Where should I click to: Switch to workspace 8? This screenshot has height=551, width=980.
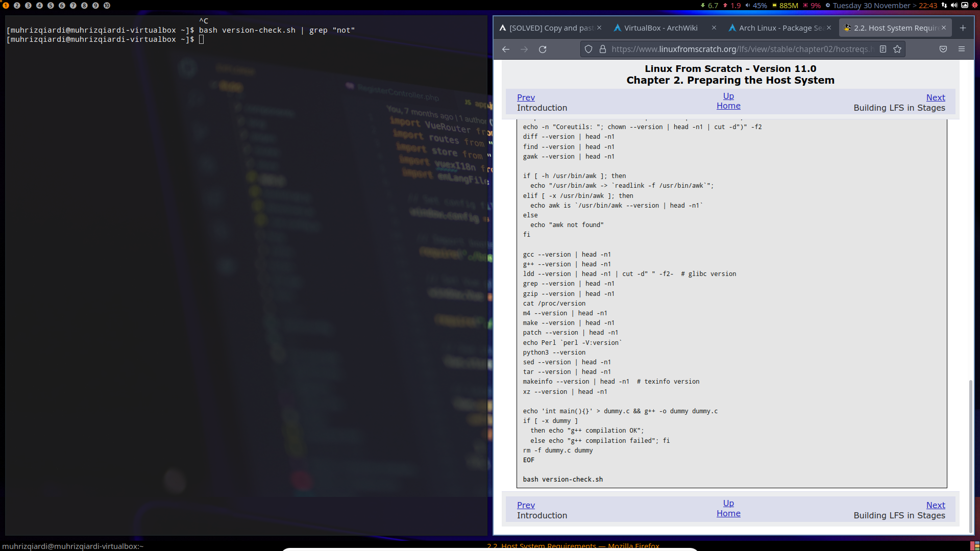coord(84,6)
